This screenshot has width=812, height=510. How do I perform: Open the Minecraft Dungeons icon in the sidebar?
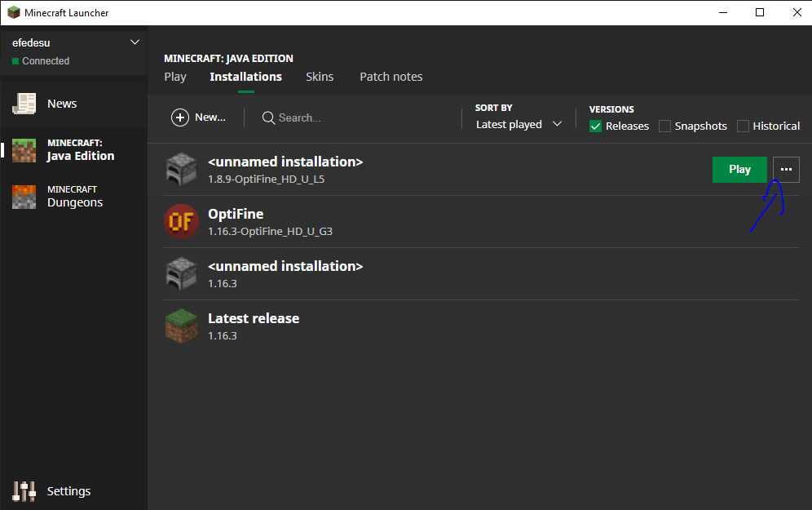point(24,197)
